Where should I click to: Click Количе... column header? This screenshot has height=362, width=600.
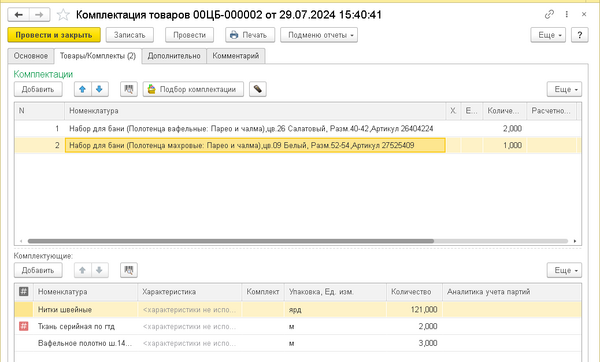coord(505,111)
